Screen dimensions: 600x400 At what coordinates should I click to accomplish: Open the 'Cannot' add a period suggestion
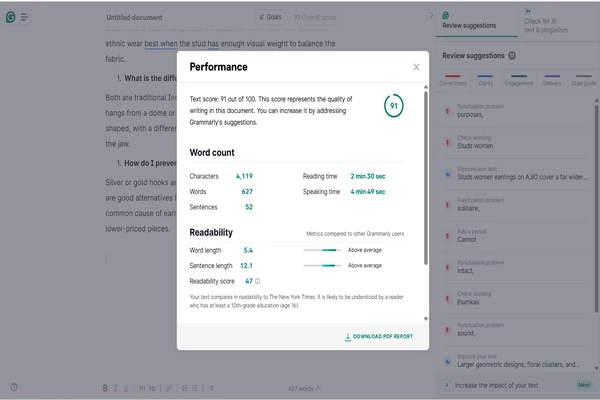[x=515, y=236]
